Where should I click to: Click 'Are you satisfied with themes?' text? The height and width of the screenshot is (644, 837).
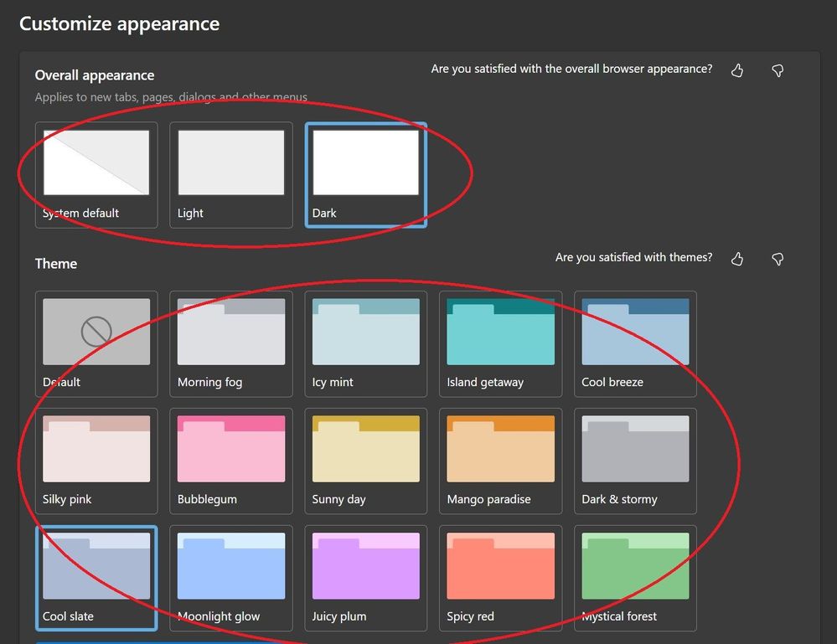tap(633, 257)
